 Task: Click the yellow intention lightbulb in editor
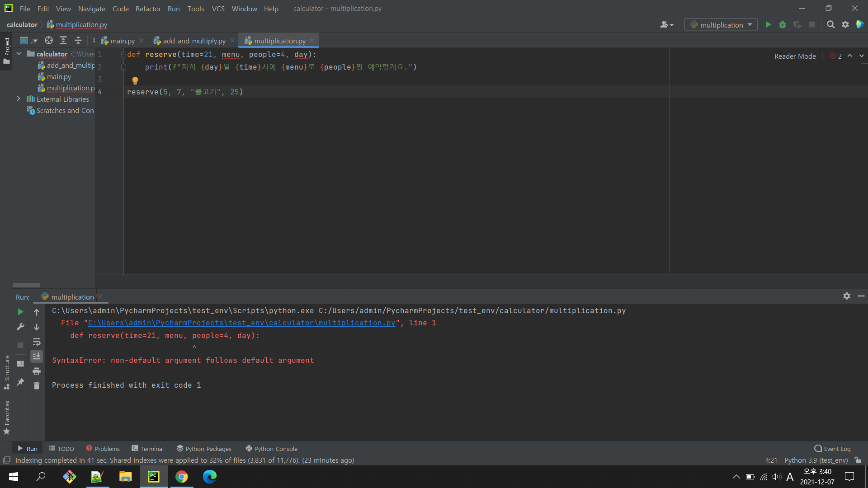135,80
